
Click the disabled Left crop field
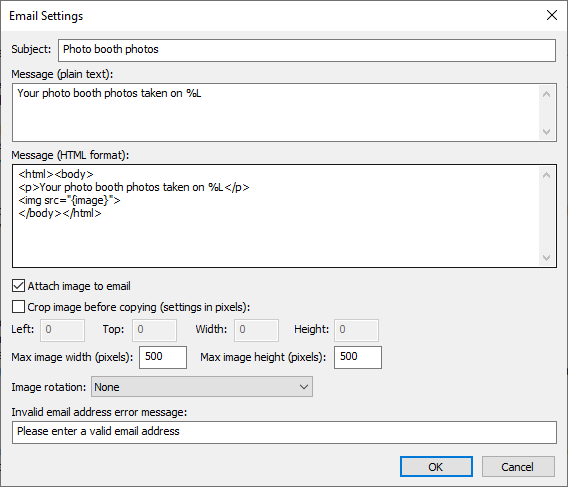pos(62,330)
